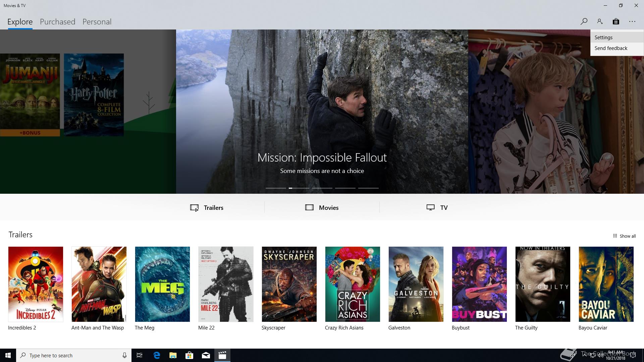This screenshot has width=644, height=362.
Task: Select the fifth carousel page indicator
Action: click(368, 188)
